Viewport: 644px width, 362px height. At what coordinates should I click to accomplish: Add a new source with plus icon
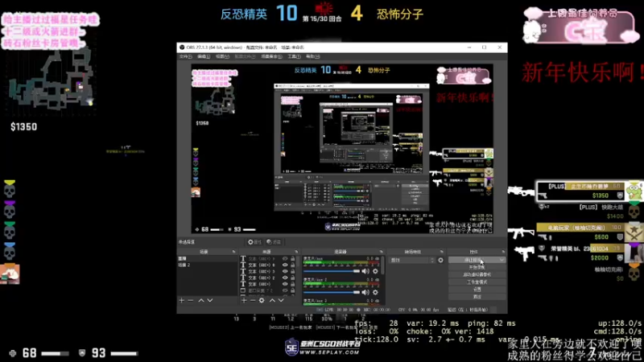pos(244,300)
